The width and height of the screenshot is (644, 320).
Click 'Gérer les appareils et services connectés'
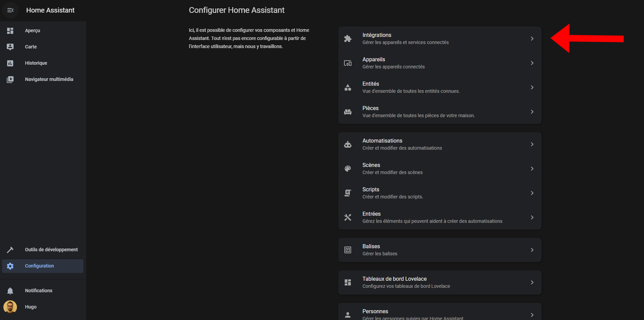405,42
